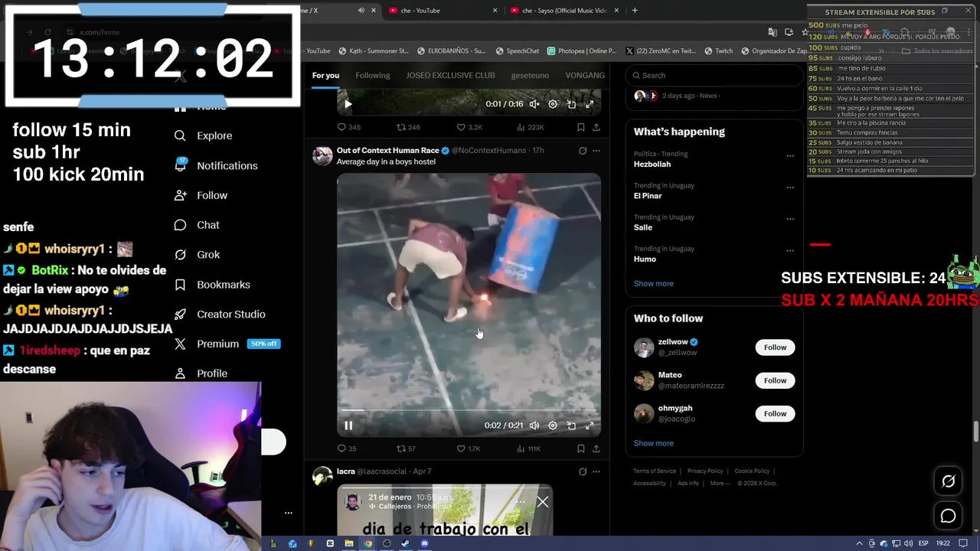980x551 pixels.
Task: Switch to the che - YouTube browser tab
Action: coord(443,11)
